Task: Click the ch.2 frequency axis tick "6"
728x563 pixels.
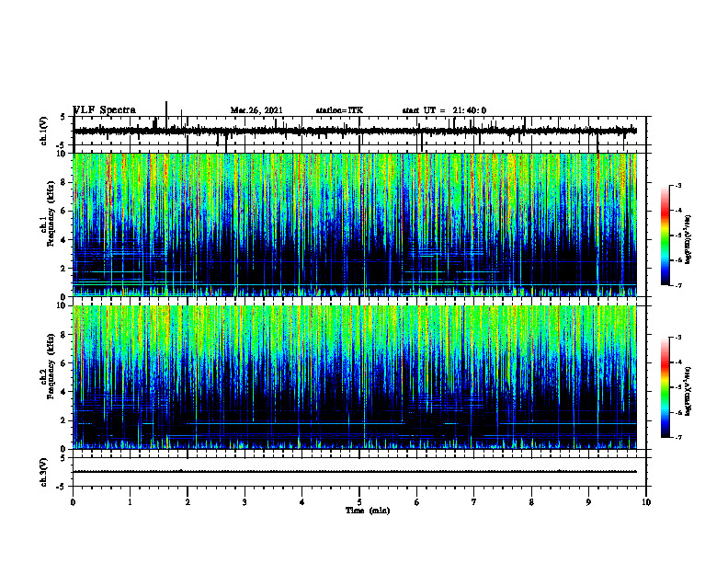Action: pyautogui.click(x=64, y=363)
